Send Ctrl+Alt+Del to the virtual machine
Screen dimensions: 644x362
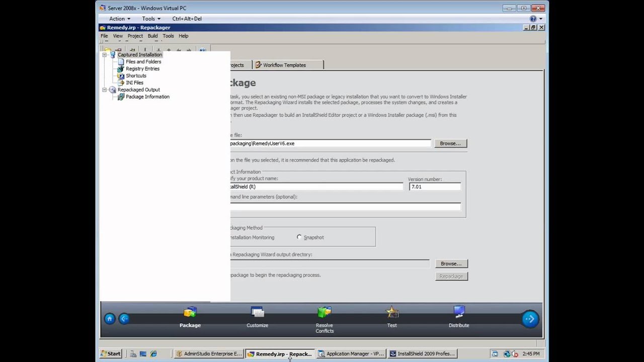tap(187, 19)
